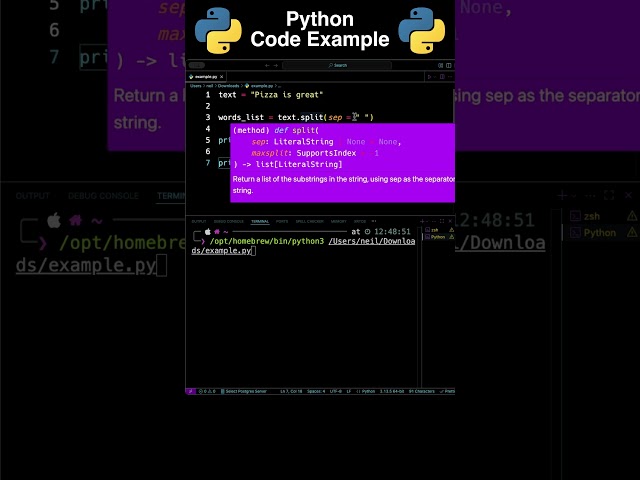Open the editor More Actions ellipsis

click(450, 77)
